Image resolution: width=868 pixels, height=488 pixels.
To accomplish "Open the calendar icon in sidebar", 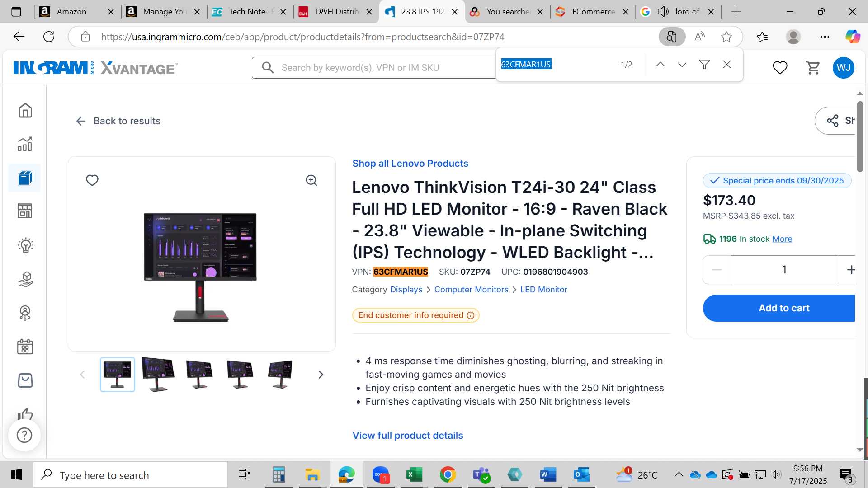I will pos(25,347).
